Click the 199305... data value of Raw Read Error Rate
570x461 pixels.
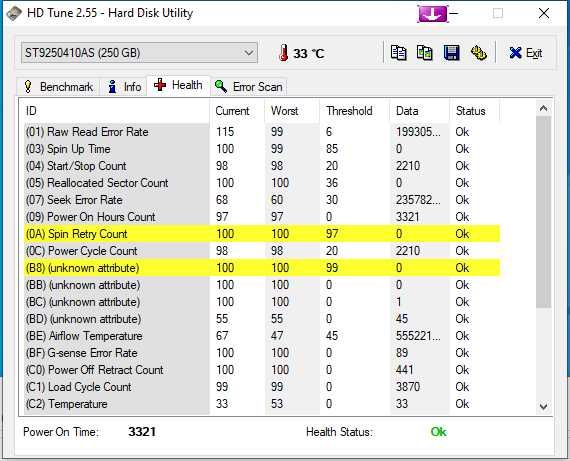(x=418, y=132)
